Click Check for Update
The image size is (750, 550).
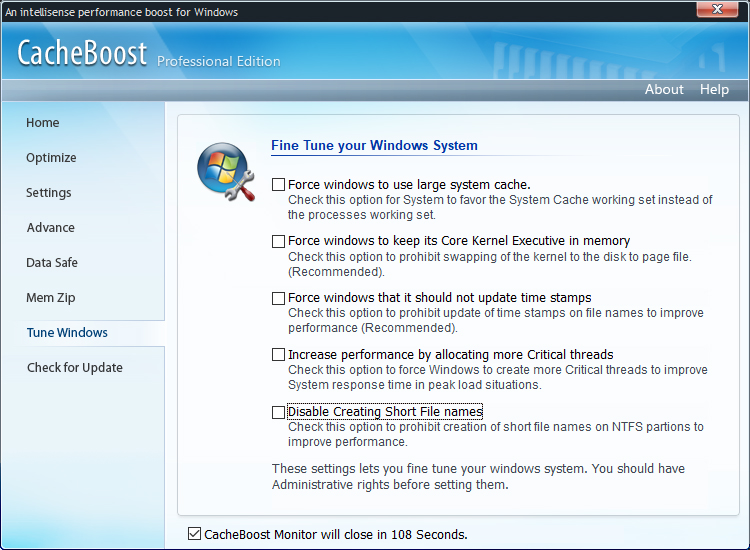pyautogui.click(x=75, y=367)
